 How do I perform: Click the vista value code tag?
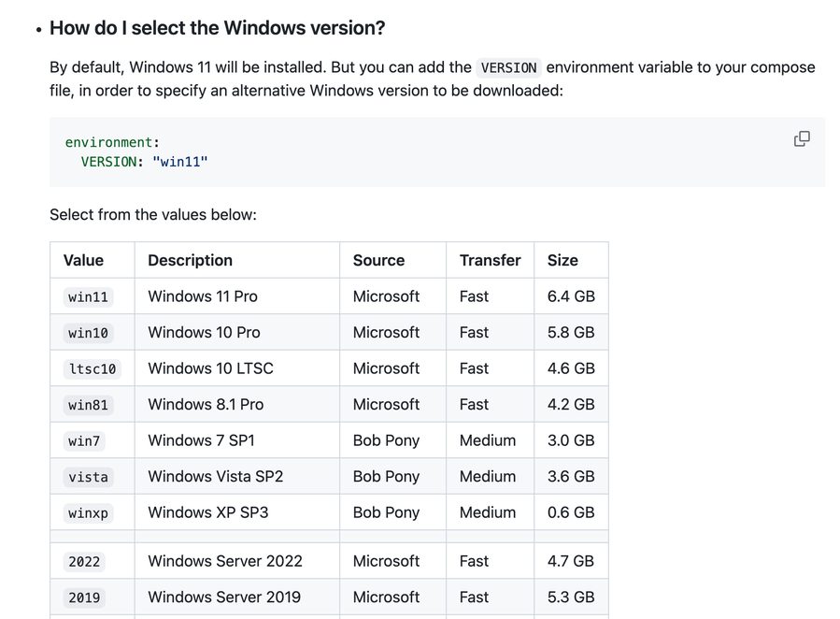click(x=88, y=477)
